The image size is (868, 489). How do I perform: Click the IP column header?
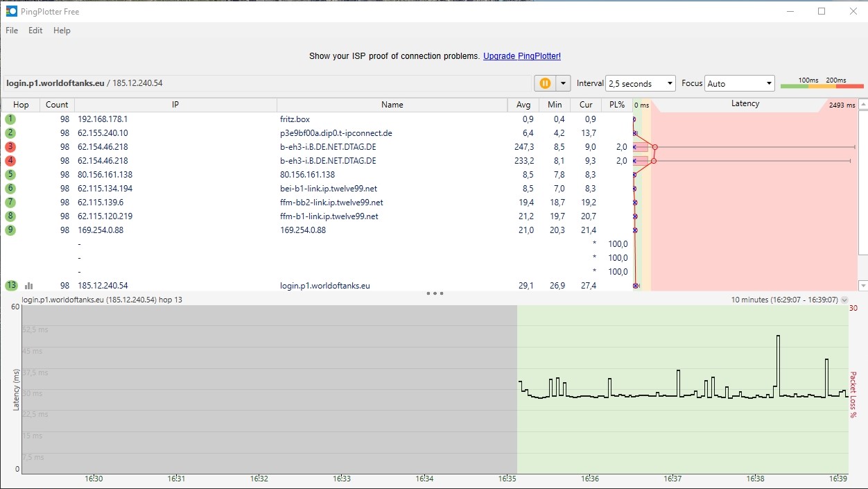tap(175, 105)
